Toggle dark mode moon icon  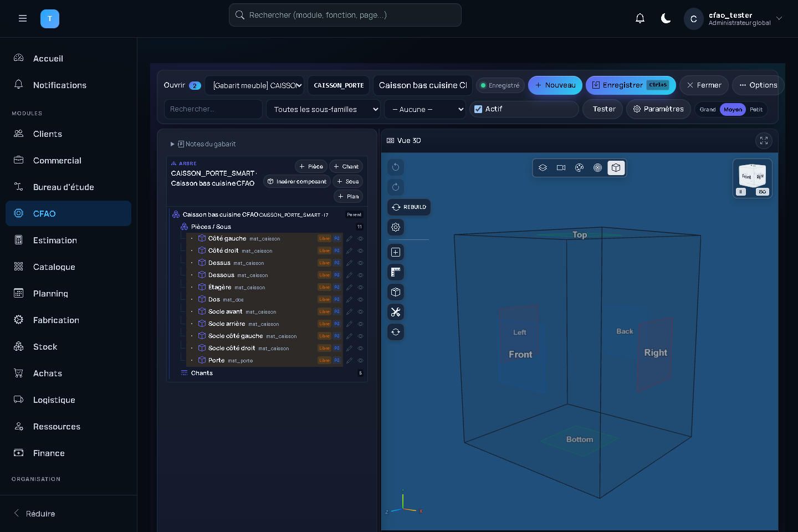(666, 19)
